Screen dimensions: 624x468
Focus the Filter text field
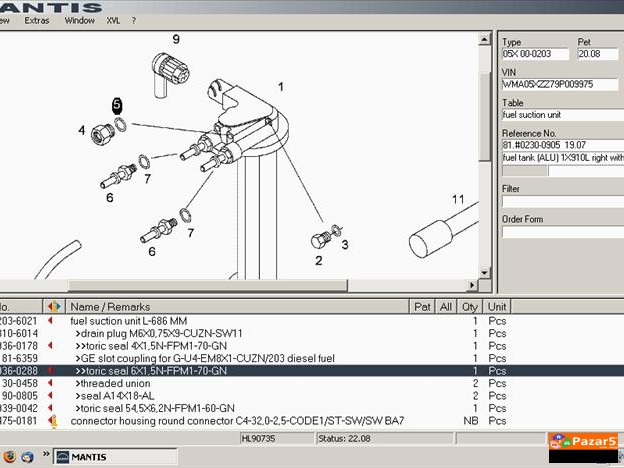pyautogui.click(x=560, y=201)
